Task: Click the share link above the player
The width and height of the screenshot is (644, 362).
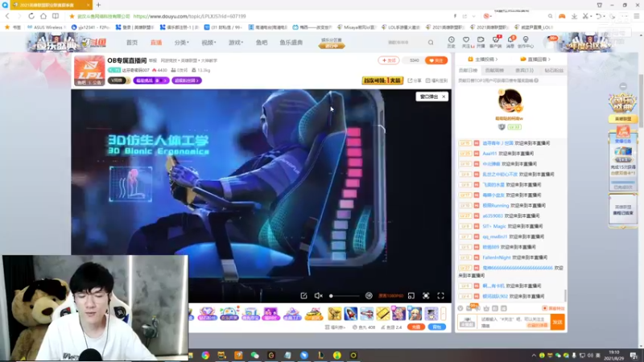Action: 415,80
